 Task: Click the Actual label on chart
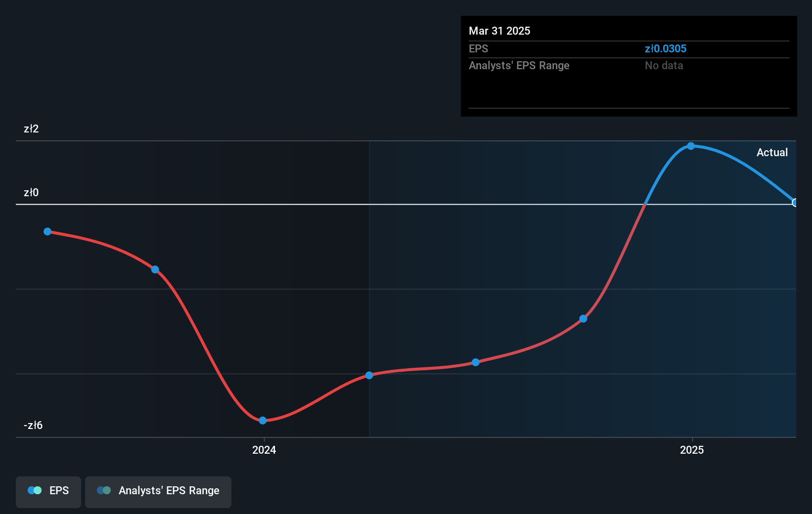click(x=772, y=152)
